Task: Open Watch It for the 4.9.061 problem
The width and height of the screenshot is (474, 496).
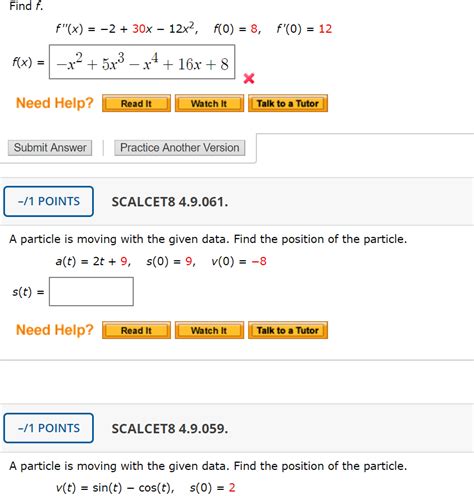Action: 209,330
